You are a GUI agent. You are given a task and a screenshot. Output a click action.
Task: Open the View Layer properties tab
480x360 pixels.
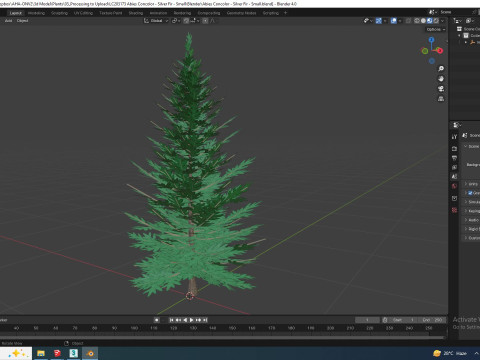point(454,167)
